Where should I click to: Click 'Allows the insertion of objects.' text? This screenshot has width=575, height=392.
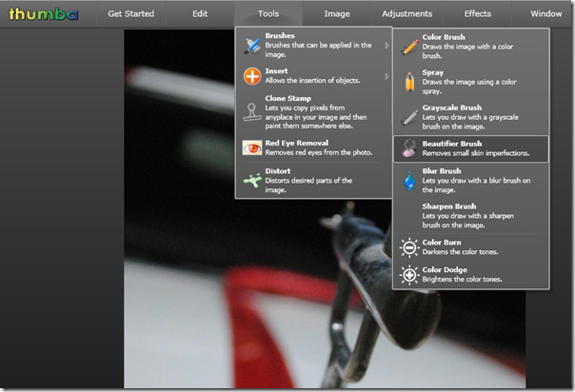312,80
